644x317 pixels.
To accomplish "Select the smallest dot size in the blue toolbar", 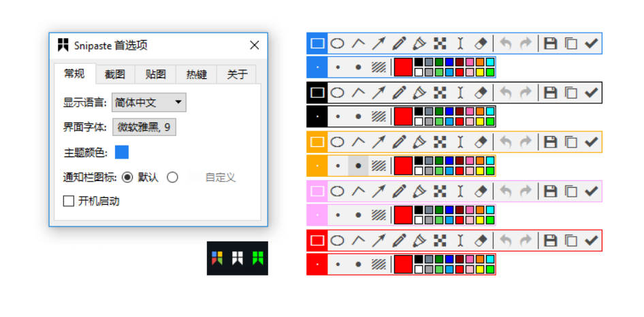I will click(317, 67).
